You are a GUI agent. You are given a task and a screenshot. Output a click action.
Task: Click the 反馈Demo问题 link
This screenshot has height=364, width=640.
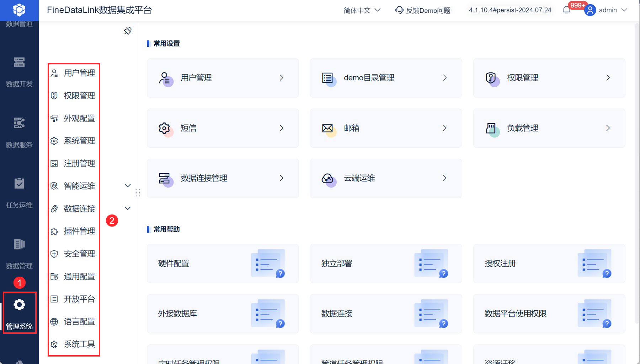click(x=428, y=11)
